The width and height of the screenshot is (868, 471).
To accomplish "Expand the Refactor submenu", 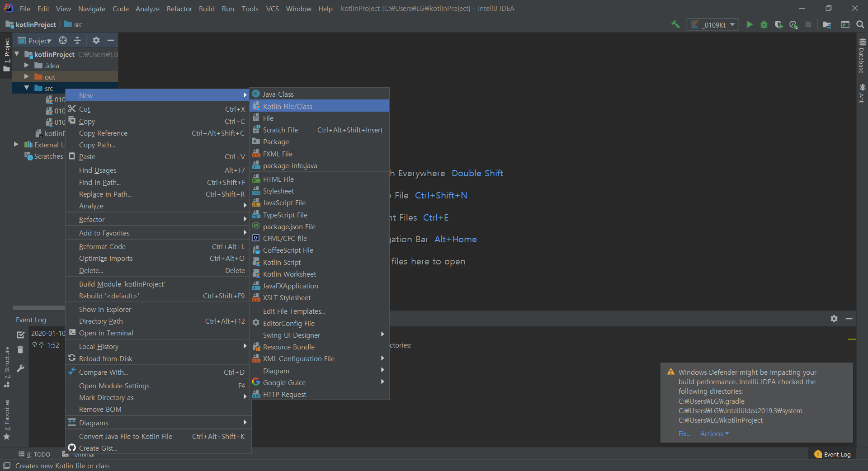I will coord(158,219).
